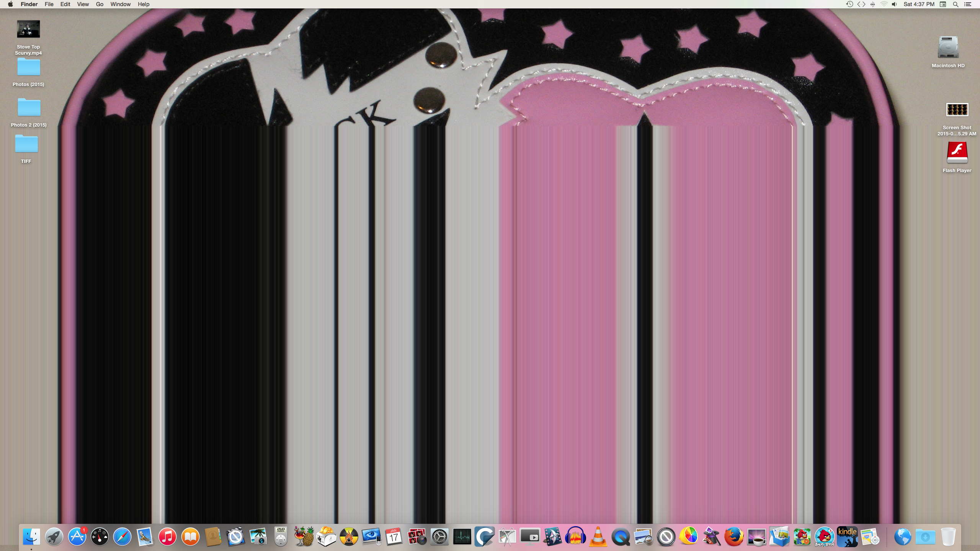Open the Apple menu
Screen dimensions: 980x551
pos(10,4)
